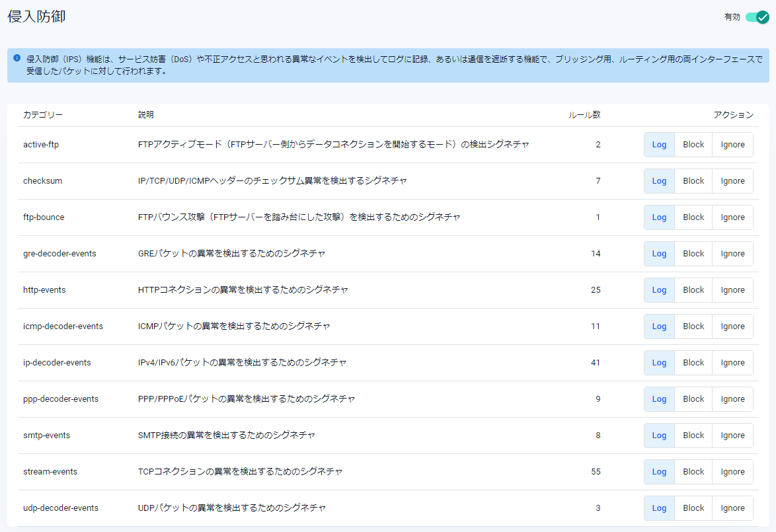Image resolution: width=776 pixels, height=532 pixels.
Task: Select Log for ftp-bounce category
Action: point(659,217)
